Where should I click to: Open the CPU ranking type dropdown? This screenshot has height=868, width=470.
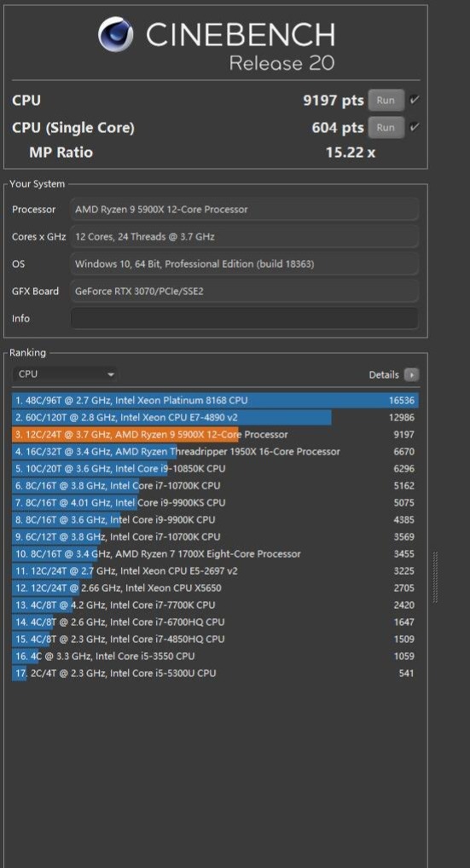66,374
